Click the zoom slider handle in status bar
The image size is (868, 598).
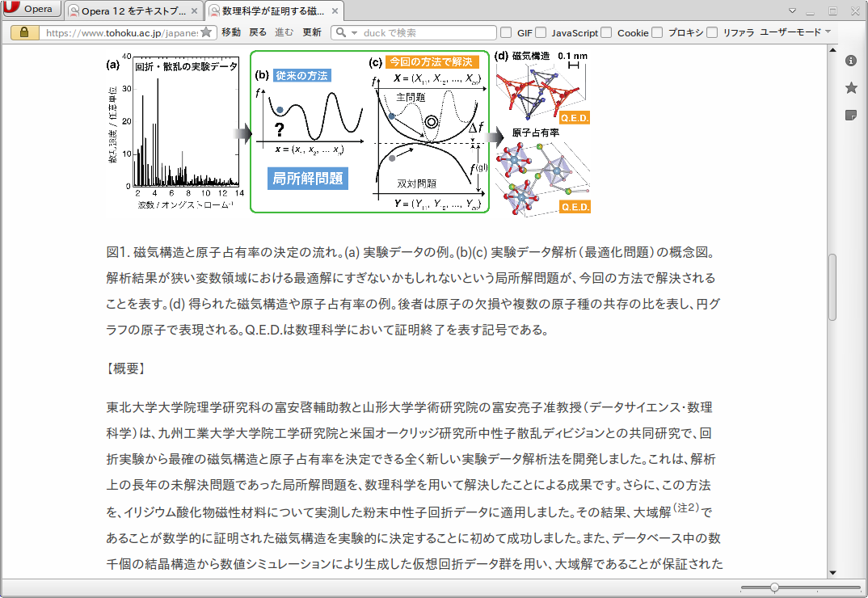(x=774, y=587)
